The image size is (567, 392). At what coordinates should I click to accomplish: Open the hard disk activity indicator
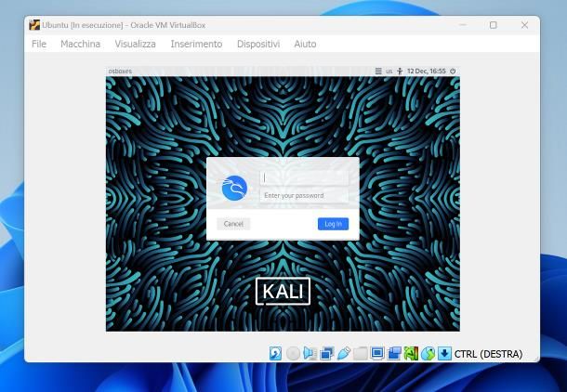(x=275, y=353)
